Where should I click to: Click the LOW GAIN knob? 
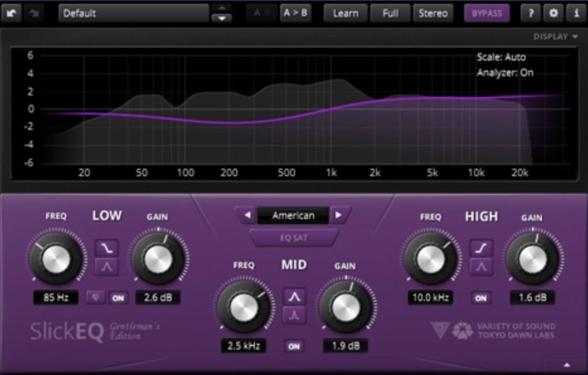coord(158,259)
